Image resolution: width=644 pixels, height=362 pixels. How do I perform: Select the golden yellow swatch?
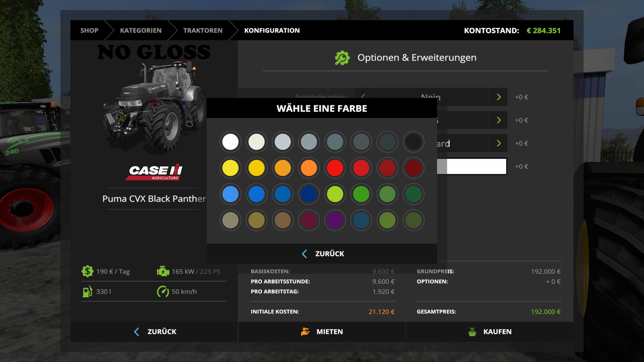257,168
